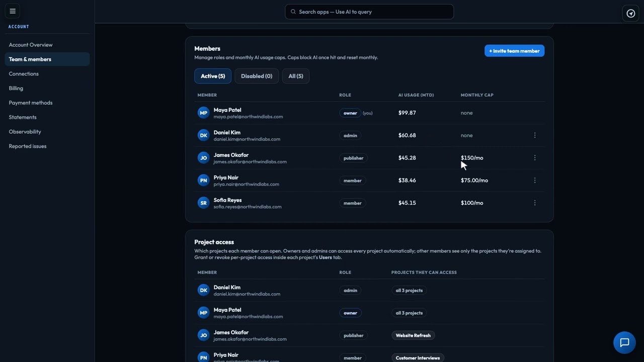Open Observability page
The width and height of the screenshot is (644, 362).
pyautogui.click(x=47, y=132)
